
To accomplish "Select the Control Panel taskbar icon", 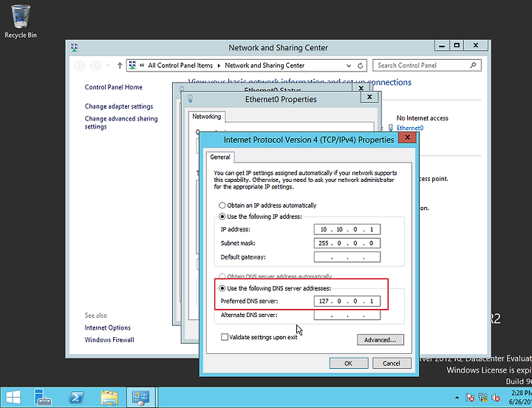I will (x=140, y=397).
